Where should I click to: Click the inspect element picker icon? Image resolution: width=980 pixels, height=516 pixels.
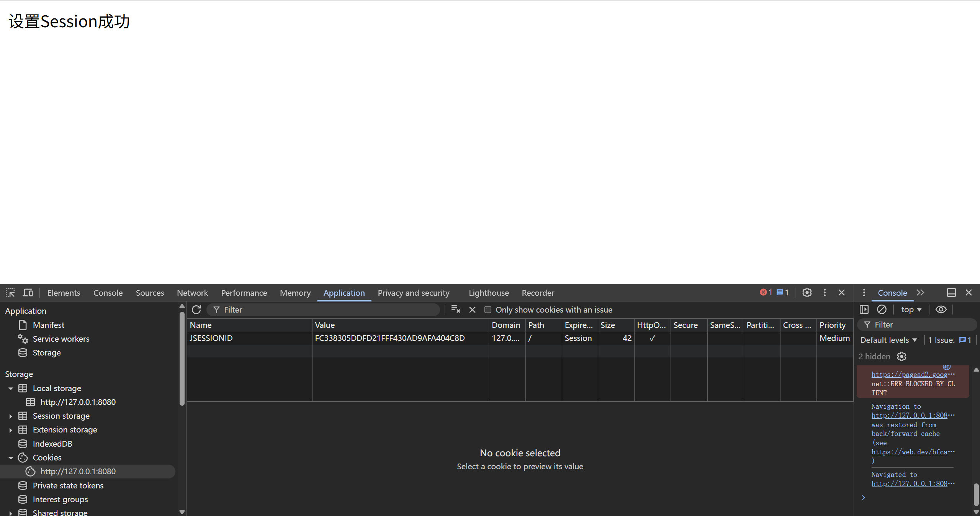pyautogui.click(x=10, y=293)
